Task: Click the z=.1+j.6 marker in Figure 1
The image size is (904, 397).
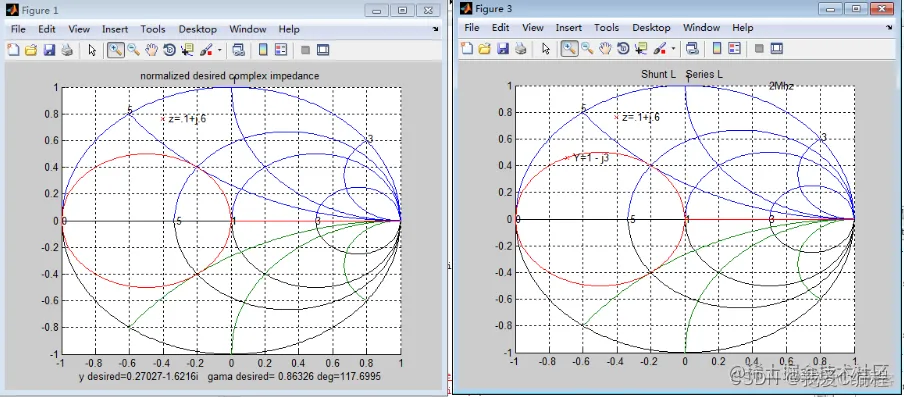Action: tap(163, 119)
